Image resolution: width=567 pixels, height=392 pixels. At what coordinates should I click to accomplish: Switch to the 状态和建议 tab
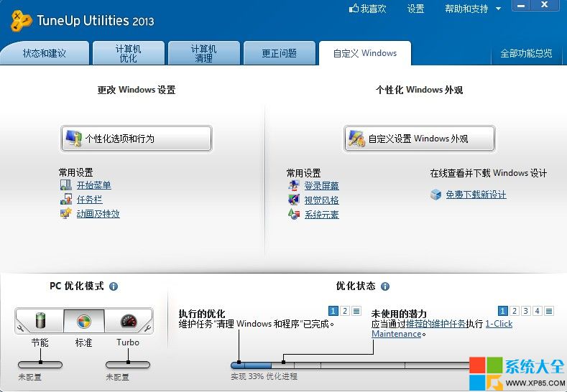[44, 53]
